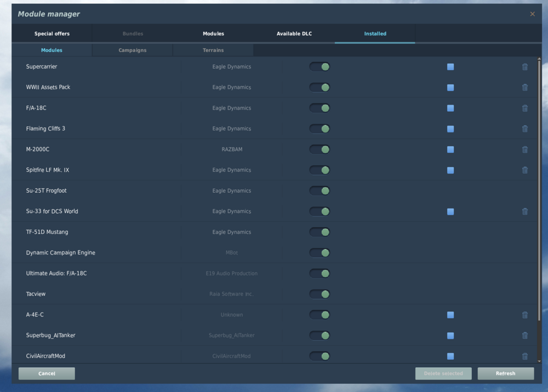
Task: Open the Special offers tab
Action: pyautogui.click(x=52, y=33)
